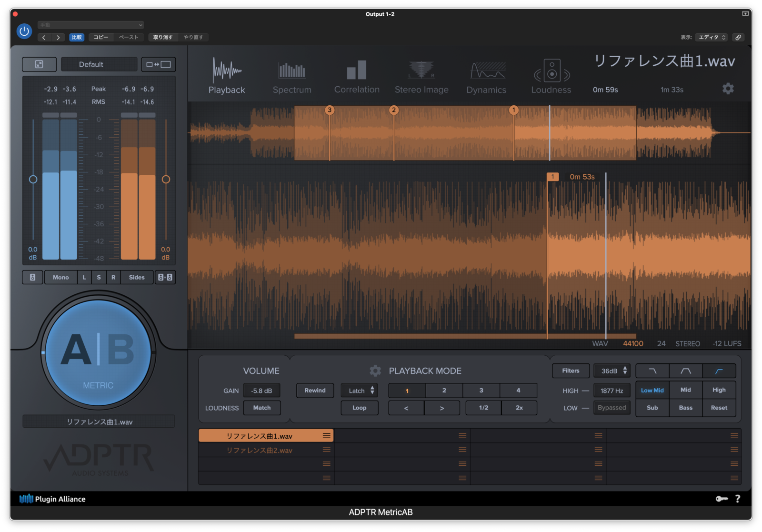762x532 pixels.
Task: Open the Spectrum analyzer module
Action: 292,76
